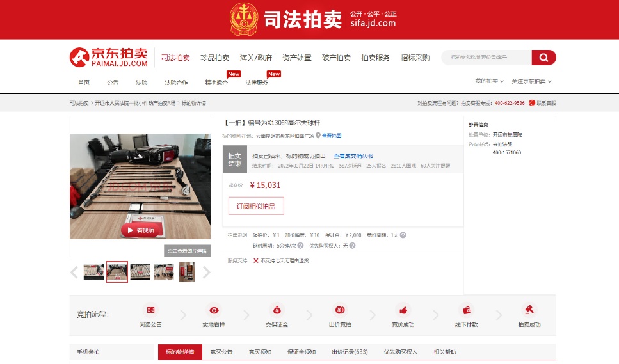Open 精准撮合 in sub navigation
This screenshot has width=619, height=364.
tap(216, 82)
